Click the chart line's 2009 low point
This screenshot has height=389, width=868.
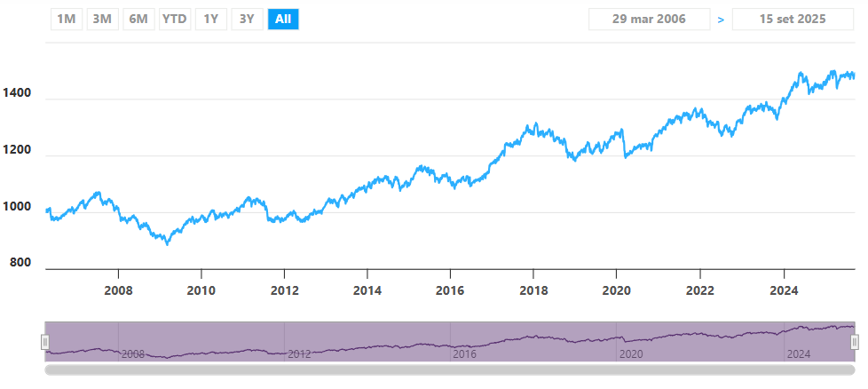coord(167,242)
